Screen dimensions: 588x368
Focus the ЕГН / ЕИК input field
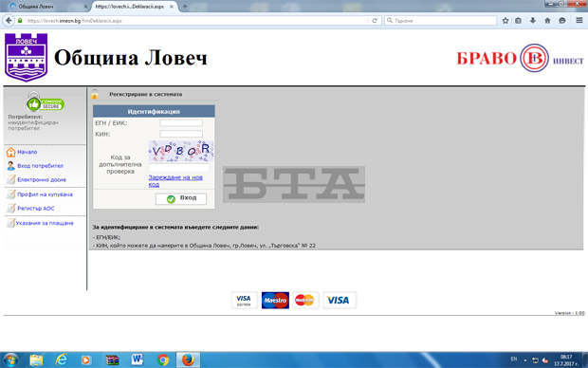point(181,123)
